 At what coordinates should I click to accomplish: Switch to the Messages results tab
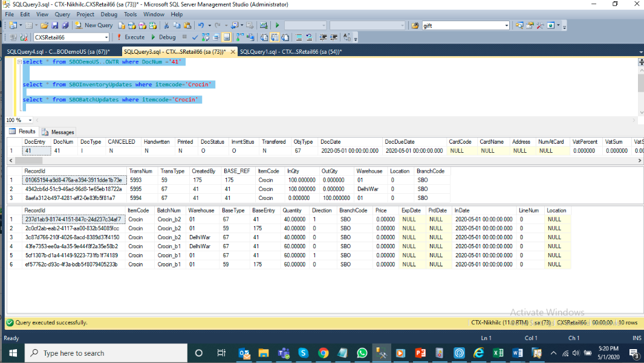click(58, 132)
